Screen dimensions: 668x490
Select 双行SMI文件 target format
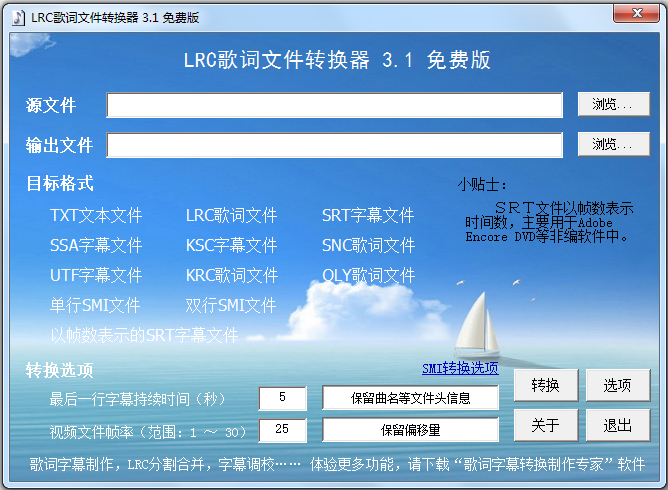point(231,305)
